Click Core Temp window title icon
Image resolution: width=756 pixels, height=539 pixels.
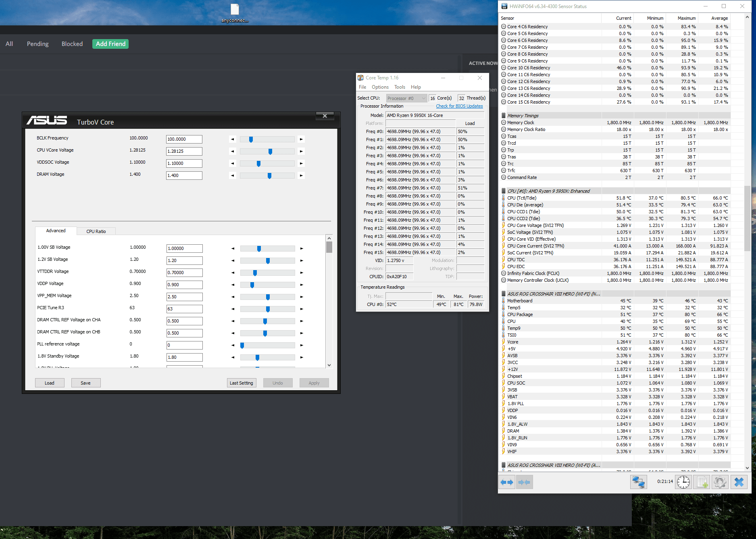pyautogui.click(x=360, y=78)
